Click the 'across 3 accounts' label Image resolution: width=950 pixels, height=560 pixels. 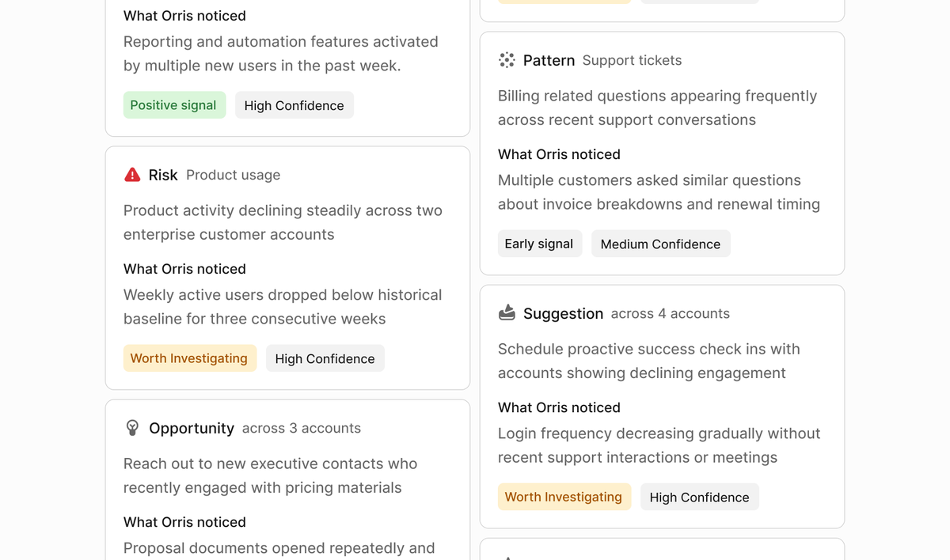tap(302, 428)
